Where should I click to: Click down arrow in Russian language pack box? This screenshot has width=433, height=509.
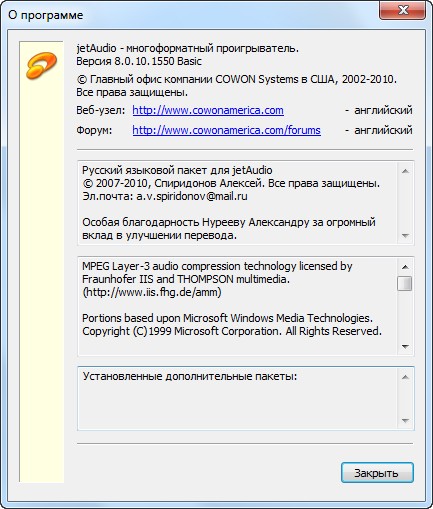pyautogui.click(x=405, y=236)
